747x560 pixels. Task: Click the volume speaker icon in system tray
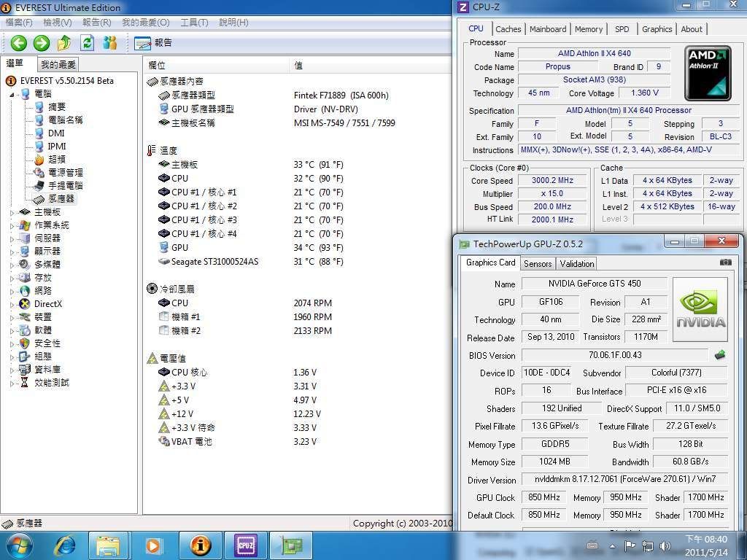pyautogui.click(x=665, y=545)
